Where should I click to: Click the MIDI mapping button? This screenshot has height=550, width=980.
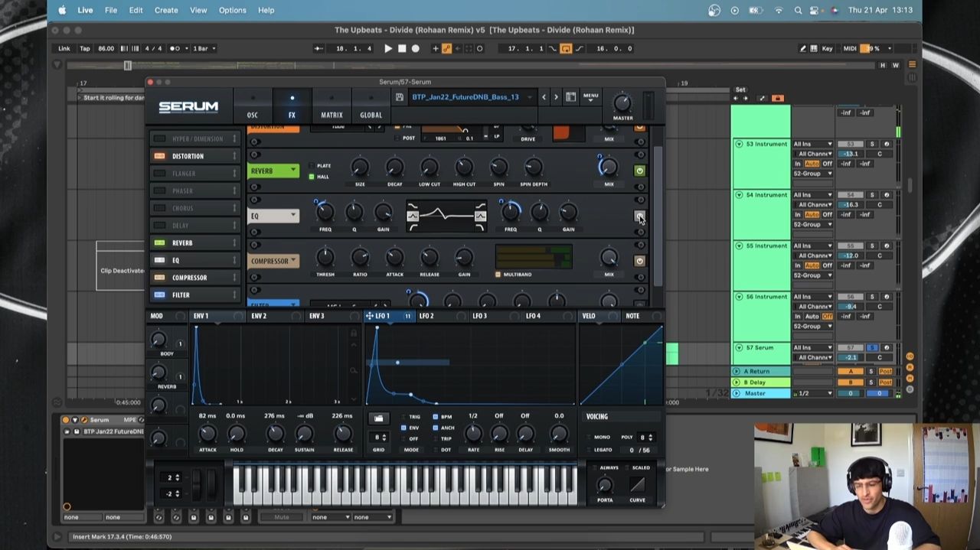pos(850,48)
